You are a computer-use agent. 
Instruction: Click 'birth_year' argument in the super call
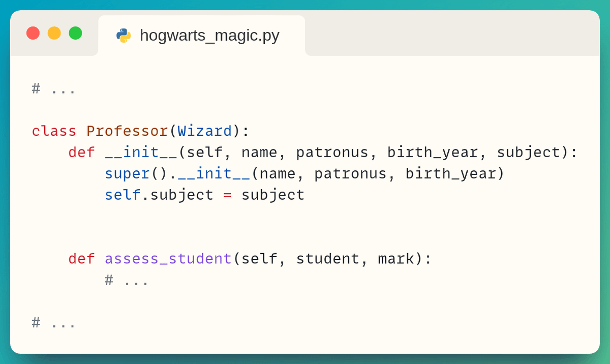(x=450, y=174)
